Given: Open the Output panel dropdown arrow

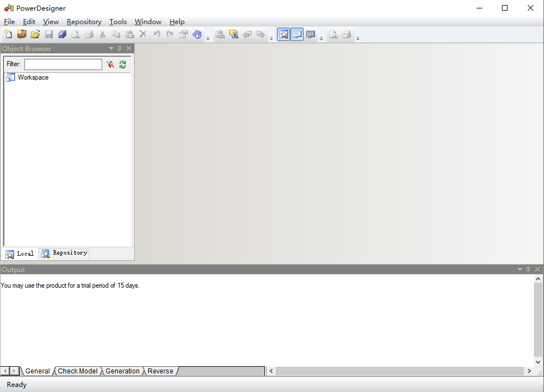Looking at the screenshot, I should pos(520,269).
